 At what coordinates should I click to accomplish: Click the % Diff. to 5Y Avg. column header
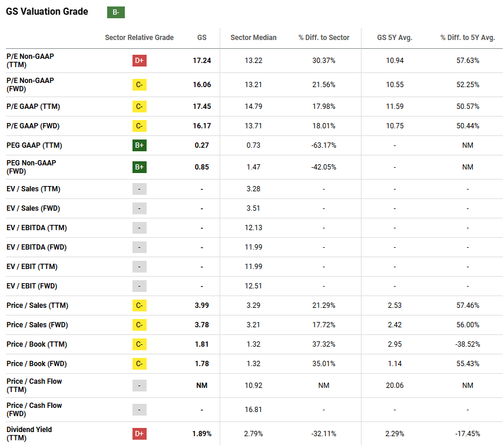click(x=467, y=38)
